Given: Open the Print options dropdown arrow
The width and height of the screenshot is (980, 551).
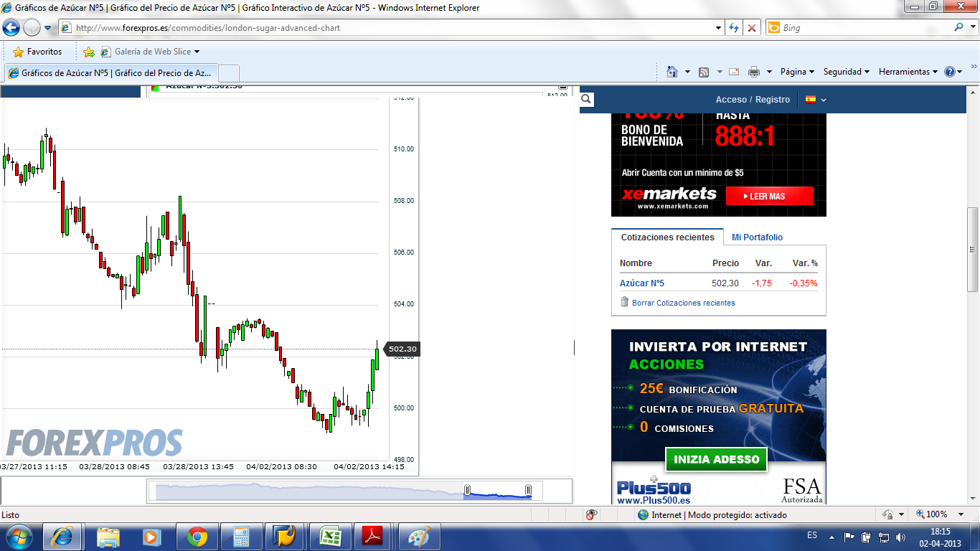Looking at the screenshot, I should pyautogui.click(x=769, y=72).
